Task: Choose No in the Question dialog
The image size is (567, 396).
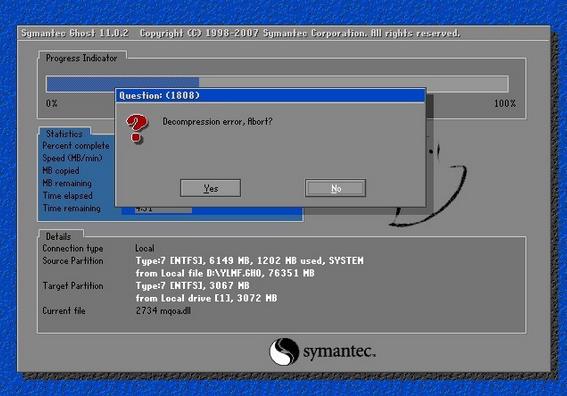Action: coord(335,188)
